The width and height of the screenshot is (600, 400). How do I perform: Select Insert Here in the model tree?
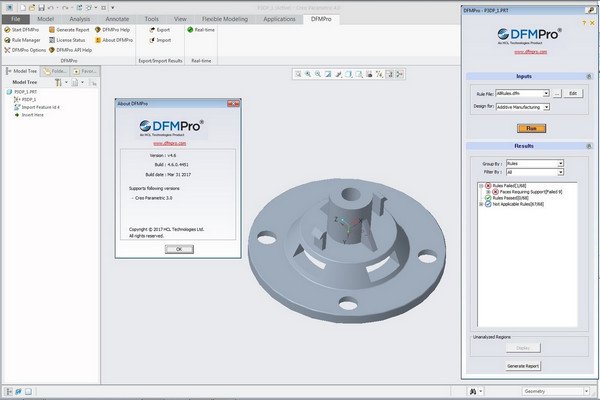29,115
